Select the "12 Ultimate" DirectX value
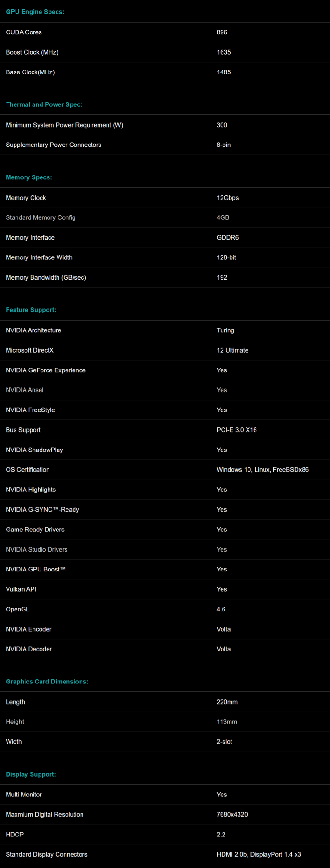 point(232,350)
